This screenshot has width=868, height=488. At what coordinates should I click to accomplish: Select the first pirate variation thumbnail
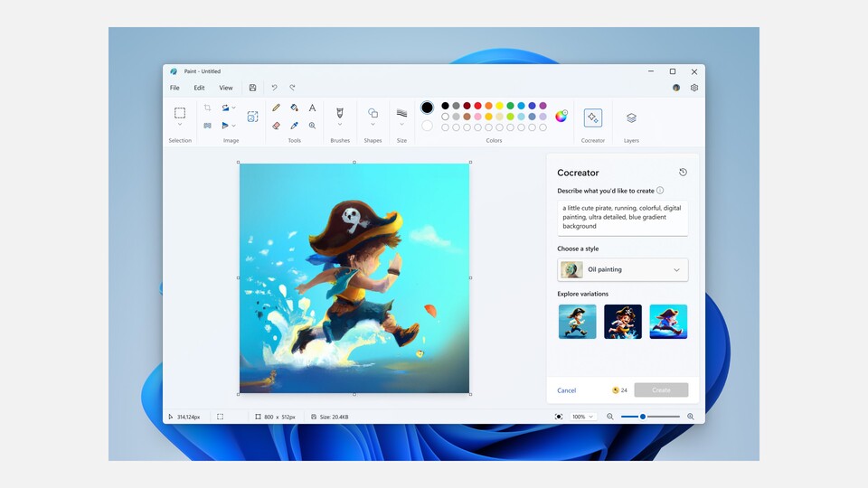coord(577,322)
